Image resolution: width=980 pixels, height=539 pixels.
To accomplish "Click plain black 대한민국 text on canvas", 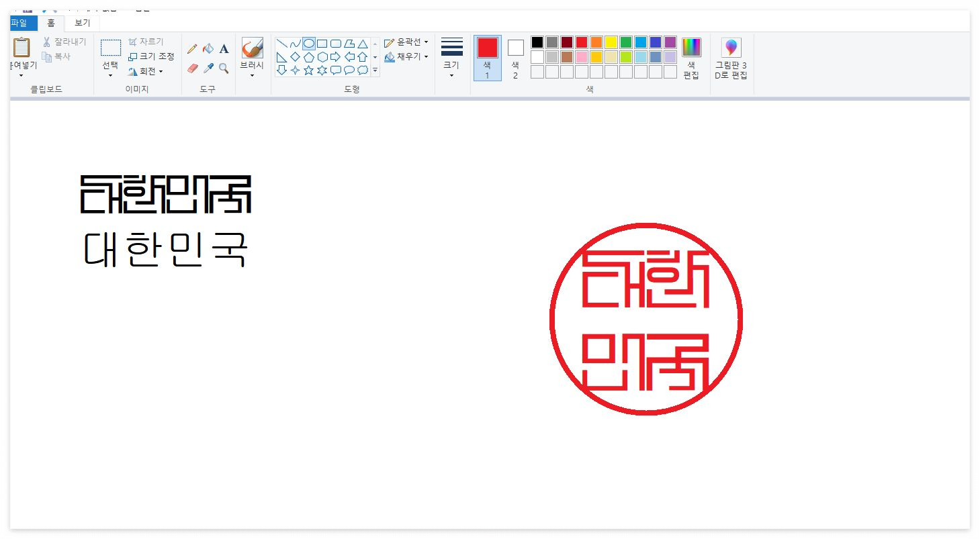I will pyautogui.click(x=166, y=250).
